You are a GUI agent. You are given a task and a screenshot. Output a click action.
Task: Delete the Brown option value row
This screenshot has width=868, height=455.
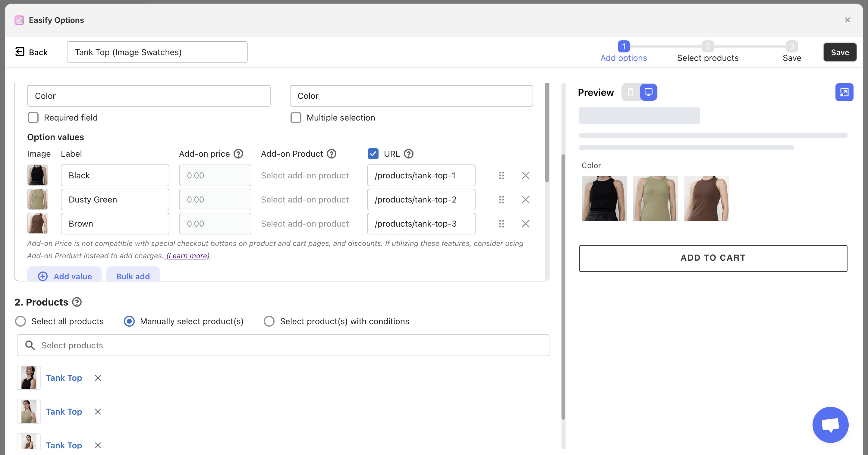(x=525, y=224)
